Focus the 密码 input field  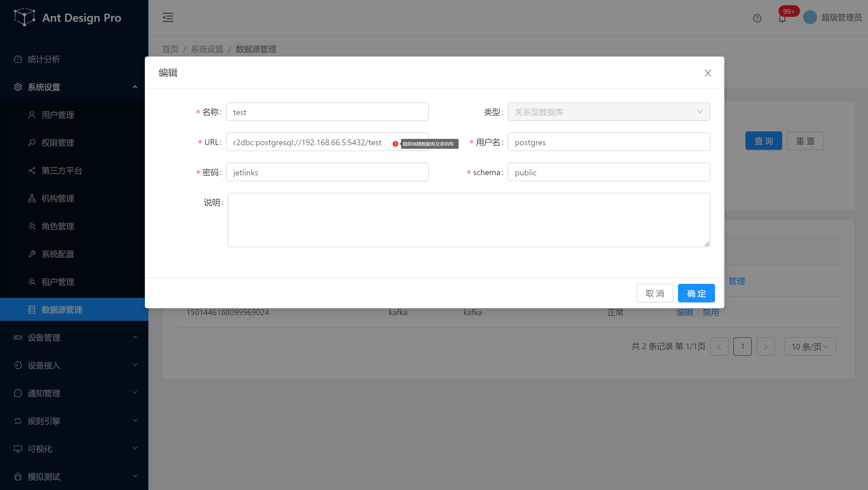[x=327, y=172]
